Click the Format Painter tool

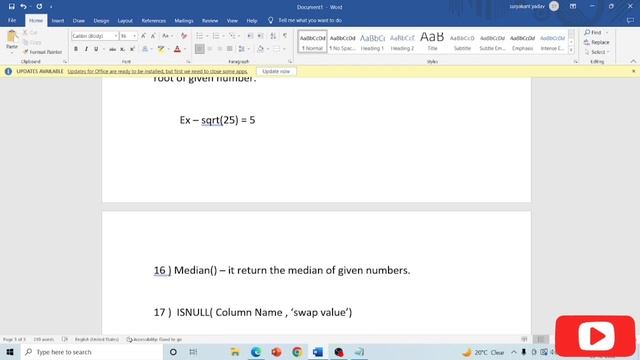[42, 52]
